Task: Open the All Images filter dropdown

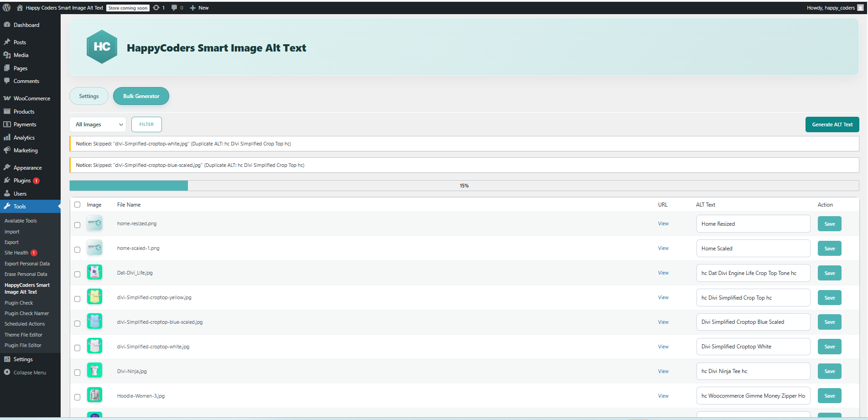Action: click(x=97, y=124)
